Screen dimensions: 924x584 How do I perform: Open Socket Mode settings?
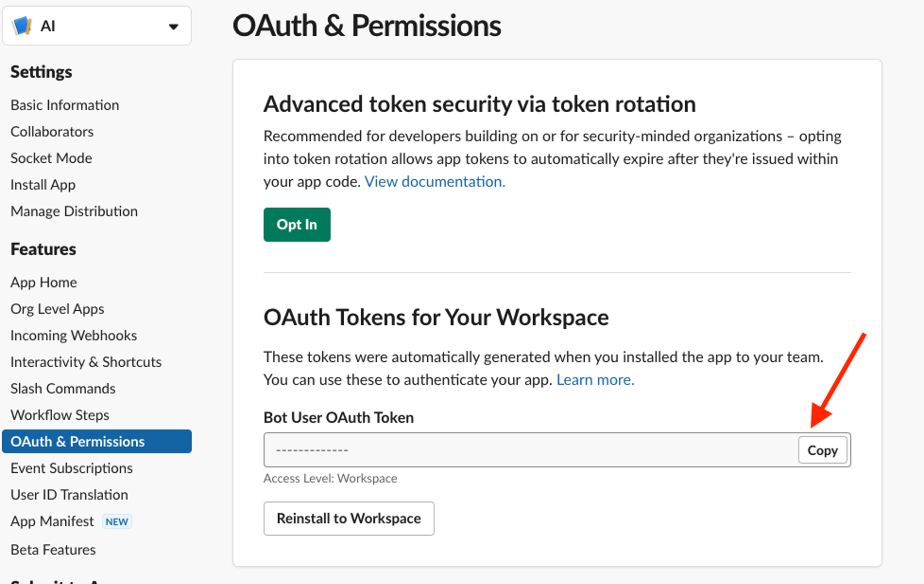click(51, 158)
